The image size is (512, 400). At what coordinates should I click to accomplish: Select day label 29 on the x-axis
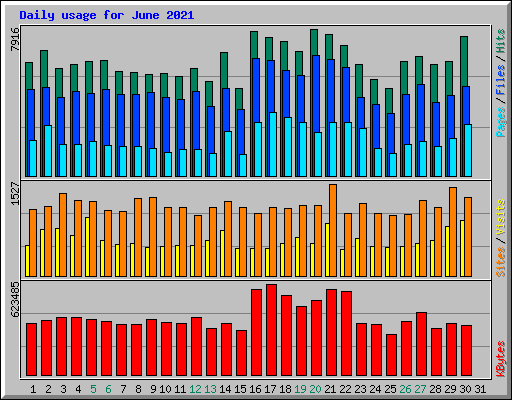pos(450,389)
